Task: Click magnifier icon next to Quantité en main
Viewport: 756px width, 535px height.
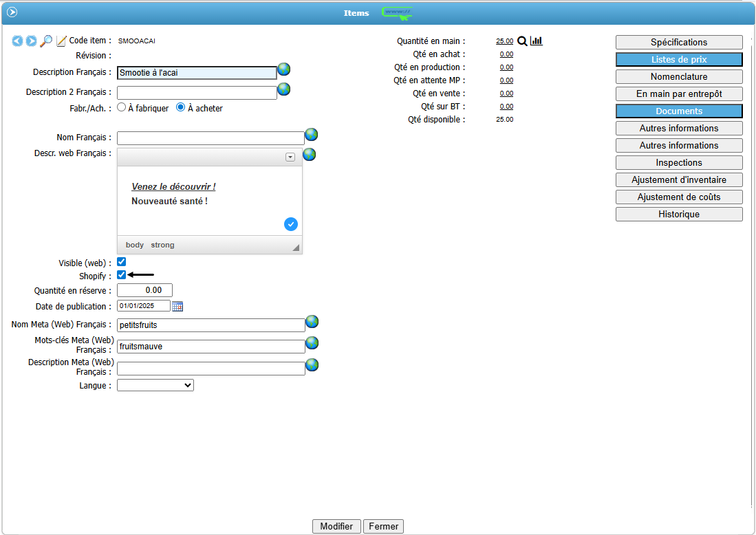Action: point(522,41)
